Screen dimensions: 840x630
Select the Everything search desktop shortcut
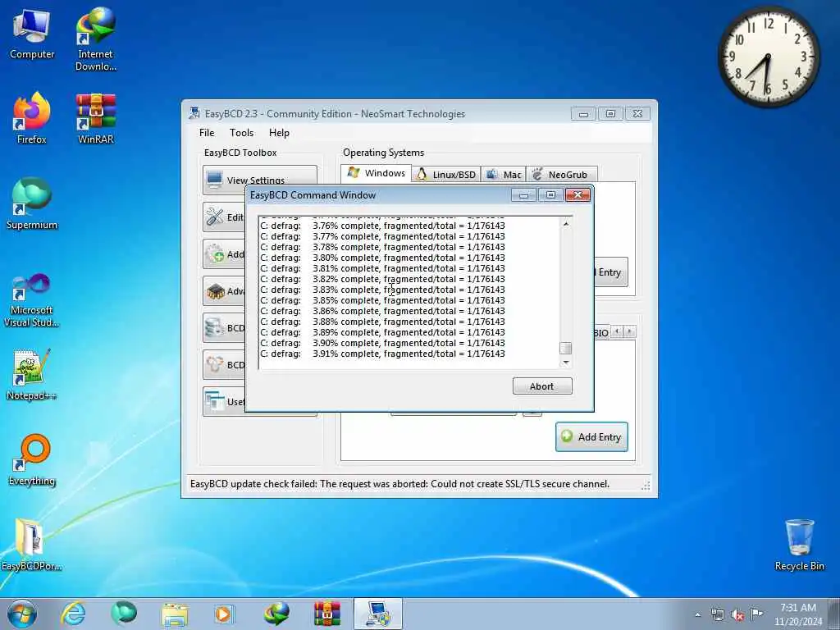32,459
